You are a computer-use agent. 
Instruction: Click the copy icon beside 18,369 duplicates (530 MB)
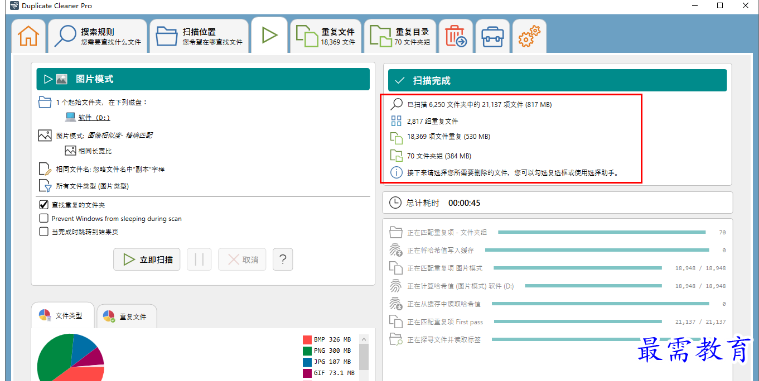396,138
